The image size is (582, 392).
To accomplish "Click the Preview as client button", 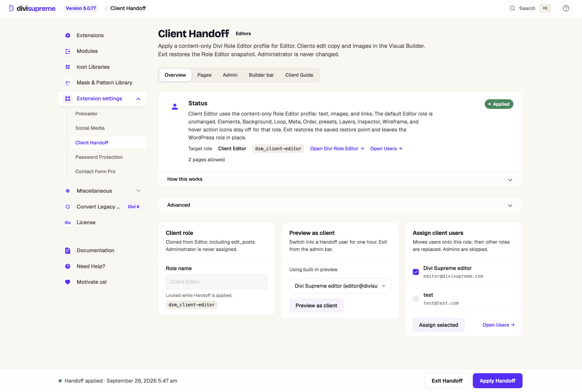I will click(x=316, y=306).
